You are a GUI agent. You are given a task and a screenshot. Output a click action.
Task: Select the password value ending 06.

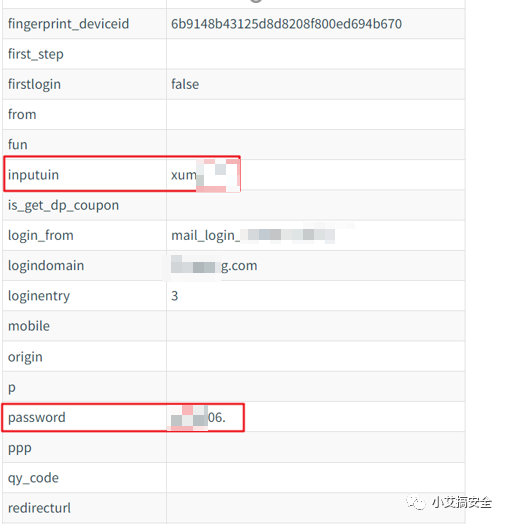coord(198,417)
